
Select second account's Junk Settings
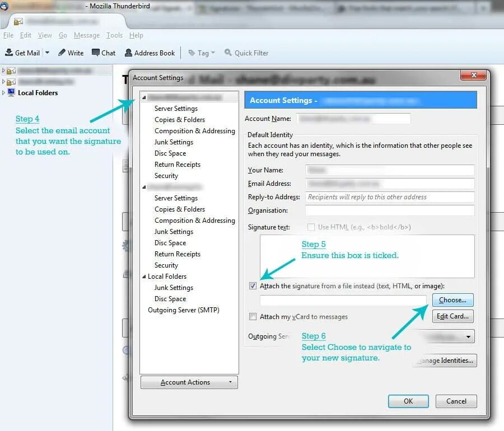174,232
